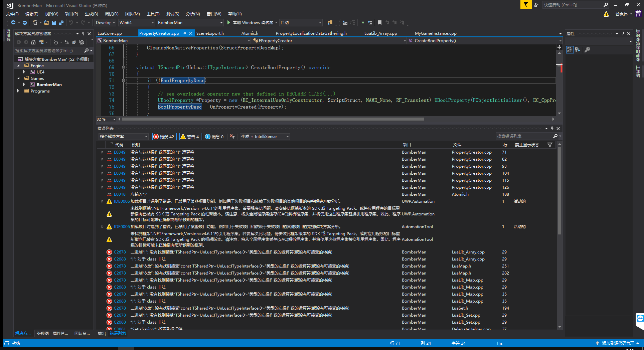Toggle display of the 4 warnings
The height and width of the screenshot is (350, 644).
tap(190, 137)
